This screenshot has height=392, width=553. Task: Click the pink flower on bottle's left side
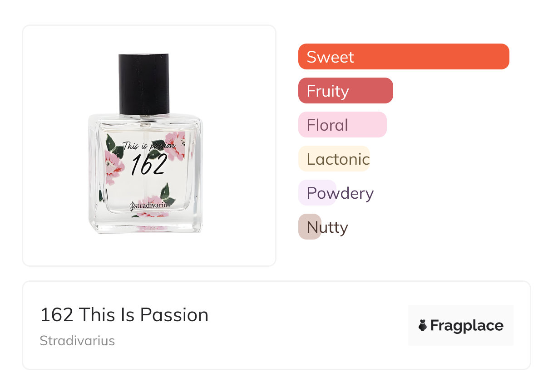112,166
